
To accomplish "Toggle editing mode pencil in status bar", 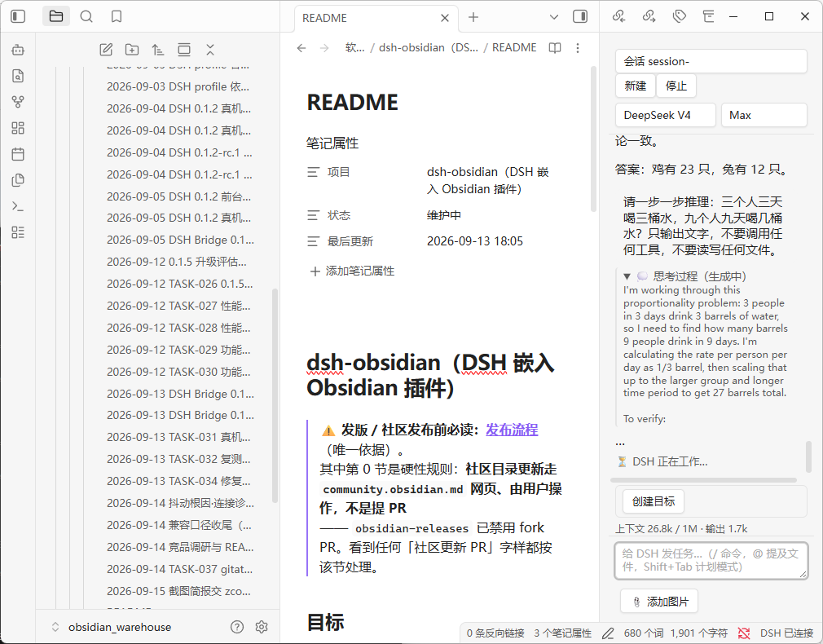I will (608, 633).
